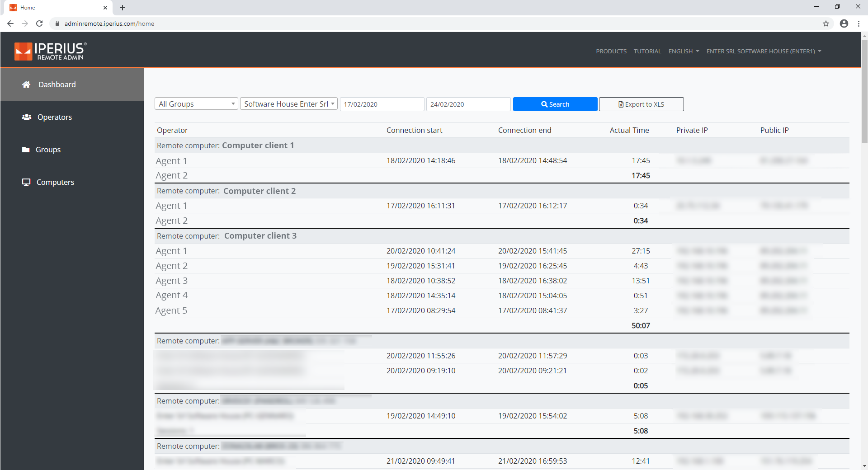
Task: Click the Private IP column header
Action: click(692, 130)
